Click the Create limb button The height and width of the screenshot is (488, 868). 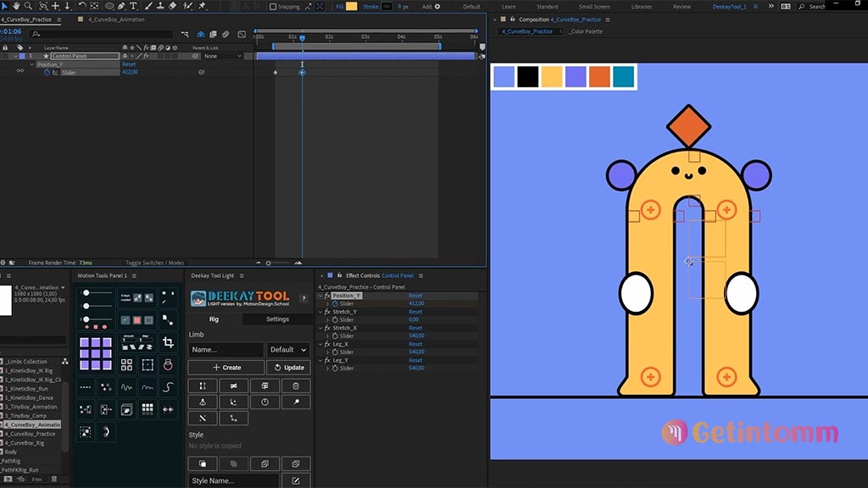click(226, 368)
